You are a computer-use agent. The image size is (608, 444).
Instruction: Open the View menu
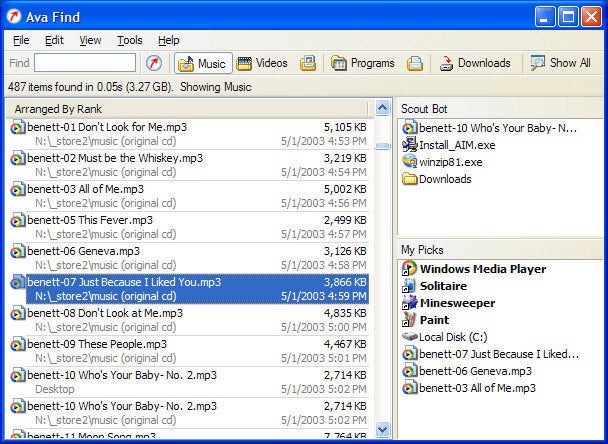pos(90,40)
